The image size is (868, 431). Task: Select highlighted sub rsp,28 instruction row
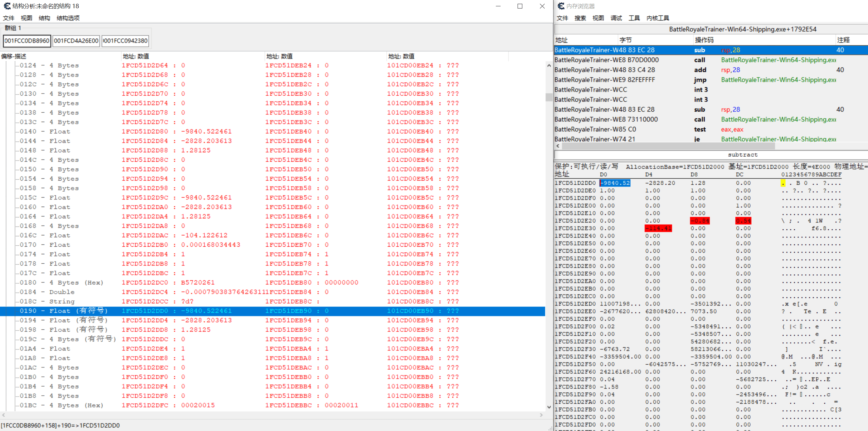tap(711, 50)
